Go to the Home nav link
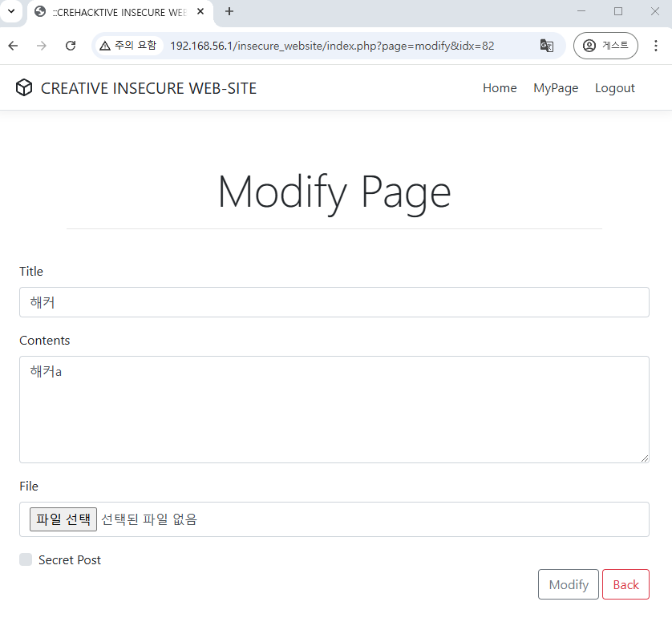The image size is (672, 642). coord(500,88)
